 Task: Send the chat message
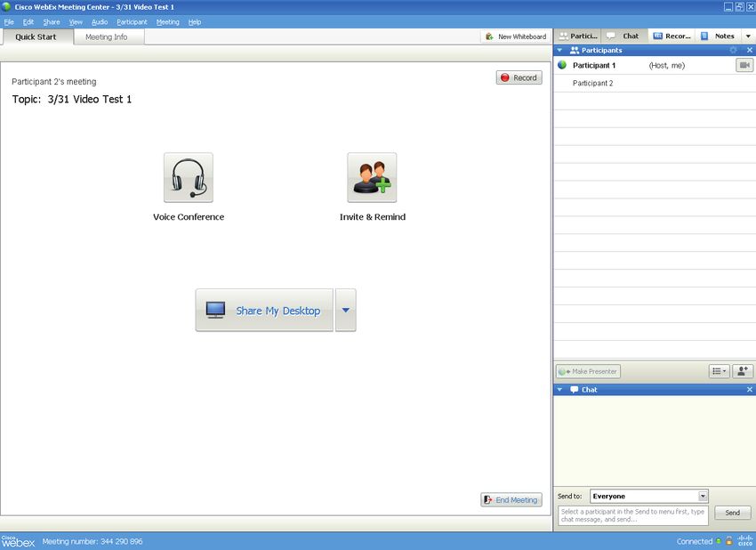point(732,513)
